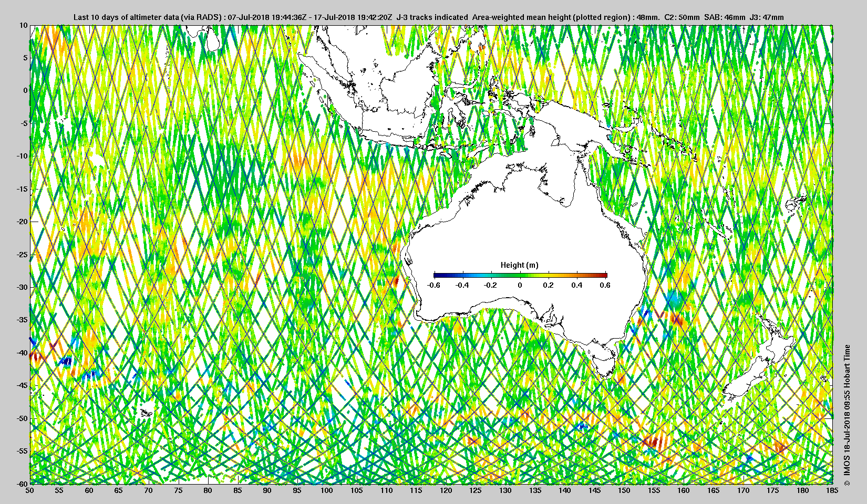The width and height of the screenshot is (867, 504).
Task: Click the Height (m) colorbar title
Action: [519, 265]
